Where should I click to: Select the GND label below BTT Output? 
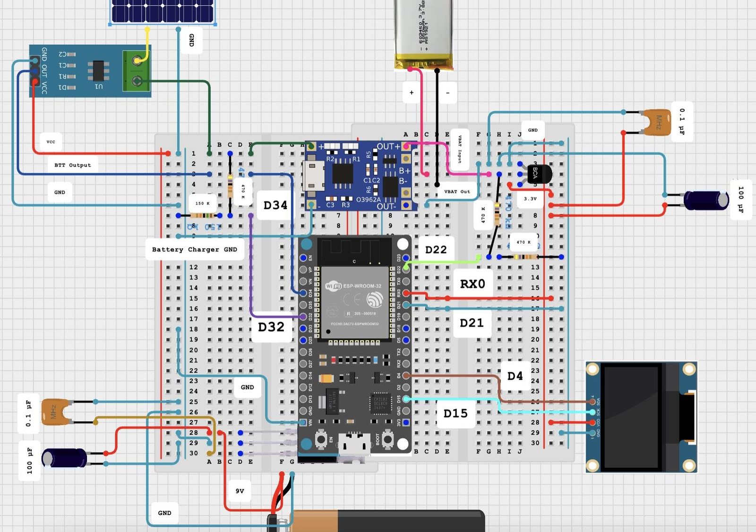pyautogui.click(x=60, y=192)
